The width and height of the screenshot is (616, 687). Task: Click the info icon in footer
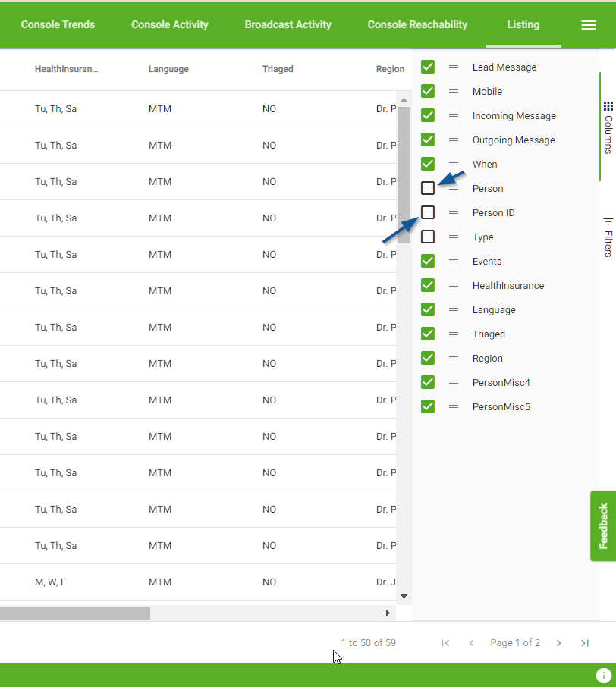[604, 675]
